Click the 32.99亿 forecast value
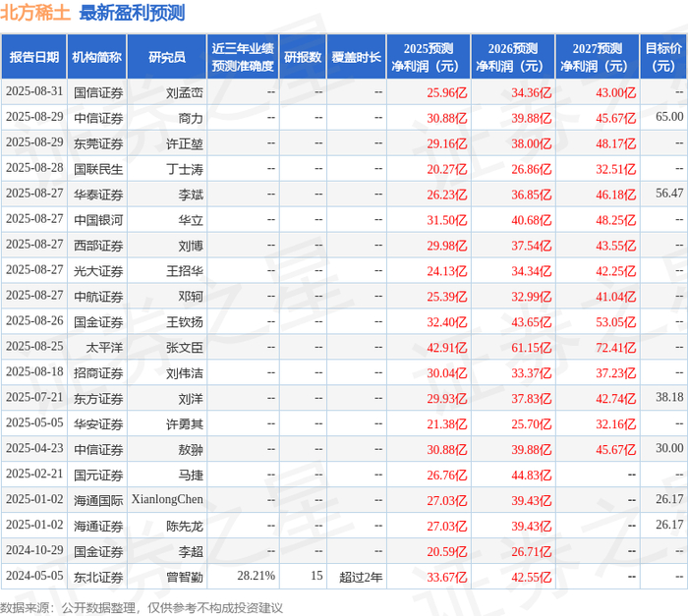The width and height of the screenshot is (688, 616). pos(532,297)
